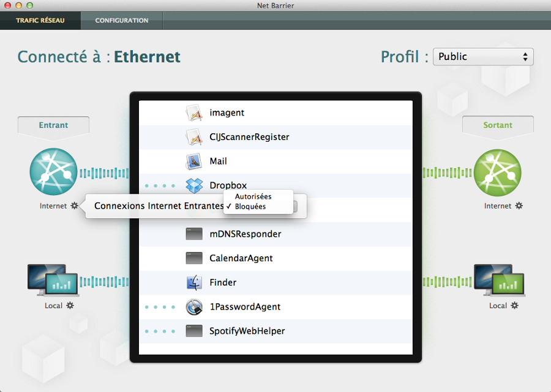551x392 pixels.
Task: Click the Entrant banner label
Action: click(x=53, y=125)
